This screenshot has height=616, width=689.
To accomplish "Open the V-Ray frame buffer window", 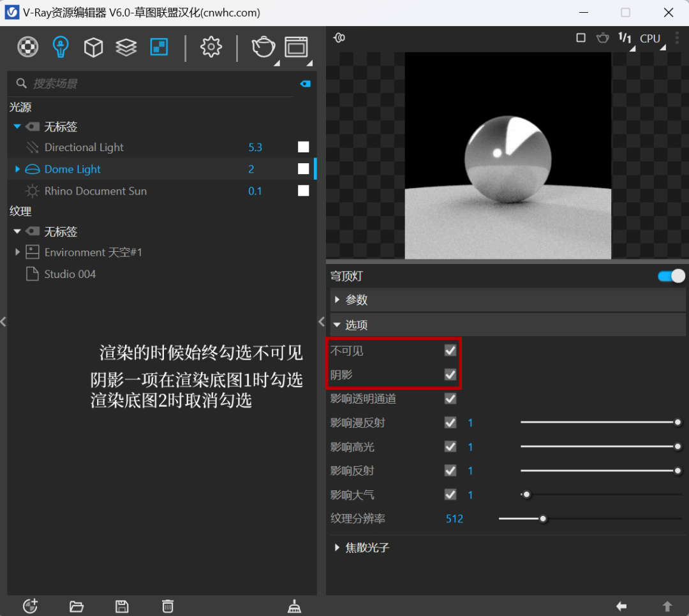I will [x=296, y=47].
